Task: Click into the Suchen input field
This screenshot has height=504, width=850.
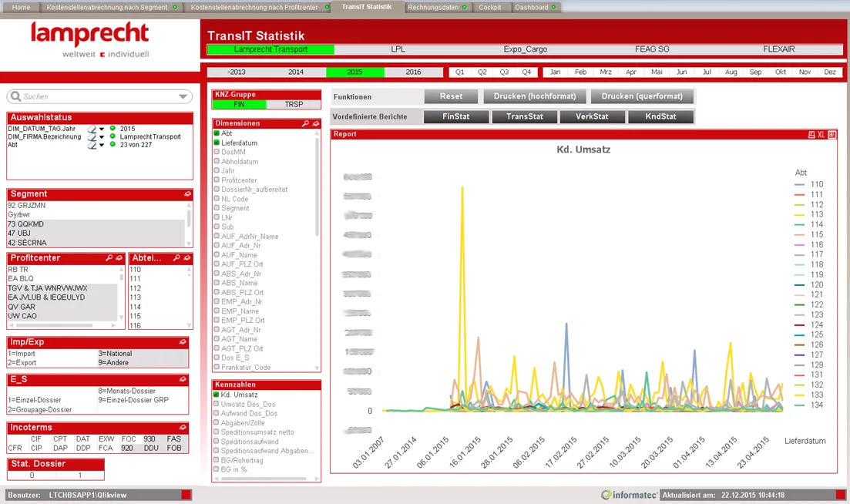Action: (99, 96)
